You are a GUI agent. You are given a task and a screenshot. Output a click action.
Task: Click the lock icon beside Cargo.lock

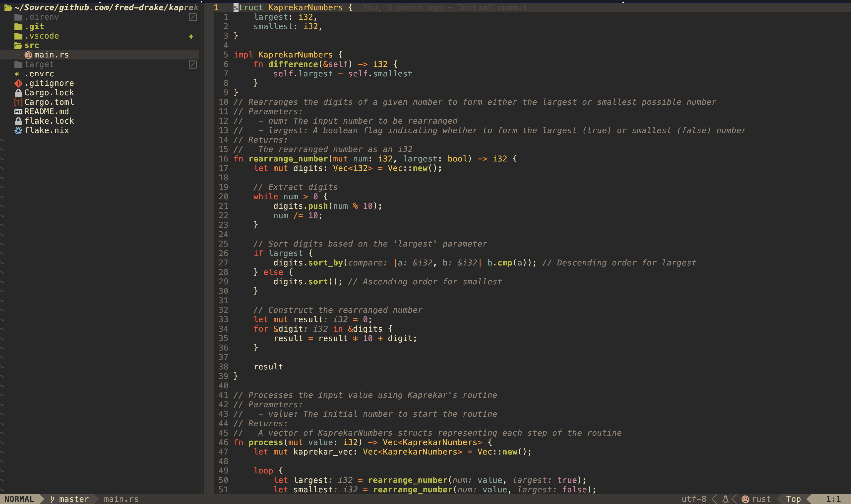pyautogui.click(x=18, y=93)
